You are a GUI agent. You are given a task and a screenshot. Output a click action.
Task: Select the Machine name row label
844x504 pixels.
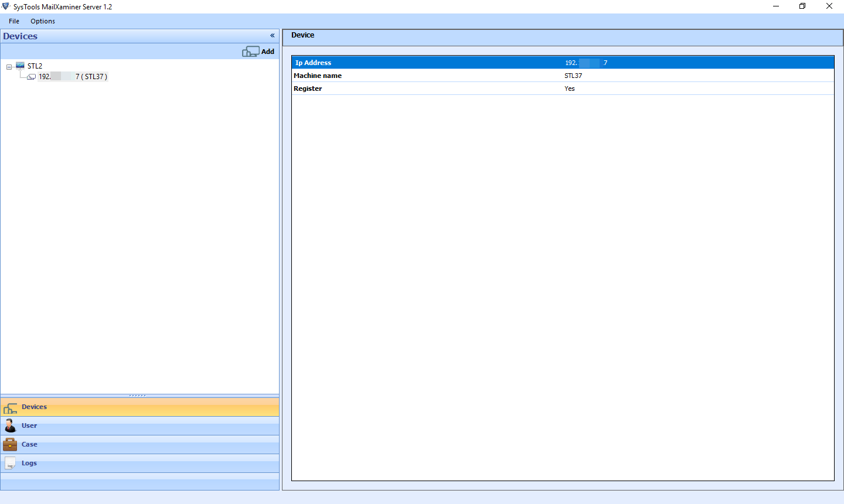click(318, 76)
